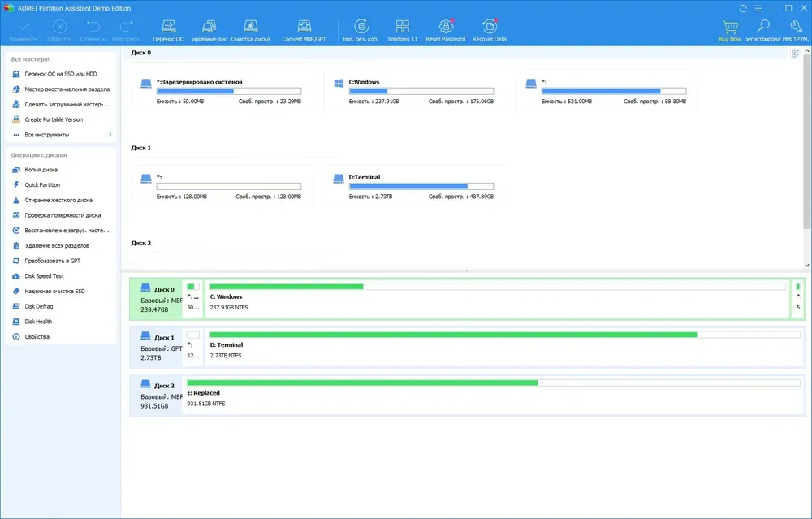Click the Операции с диском section title
The image size is (812, 519).
[39, 155]
